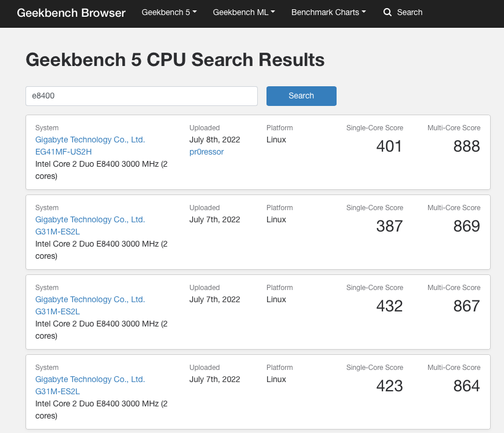Select the multi-core score 869

pos(466,226)
